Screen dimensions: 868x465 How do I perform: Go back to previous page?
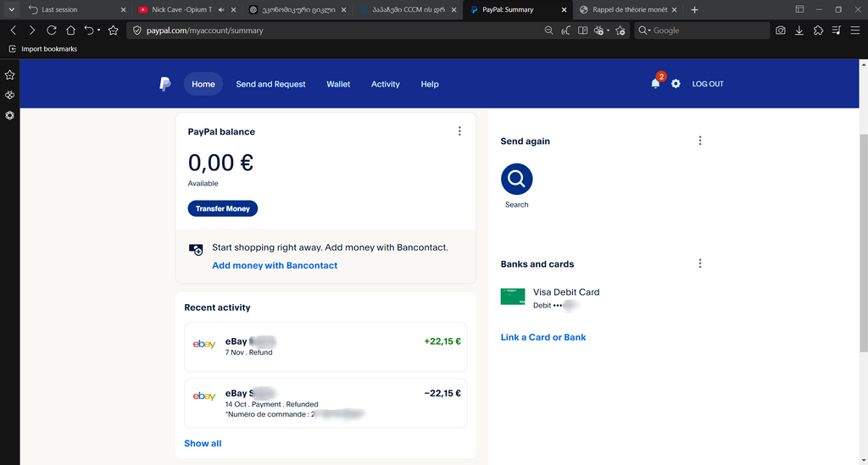tap(14, 30)
